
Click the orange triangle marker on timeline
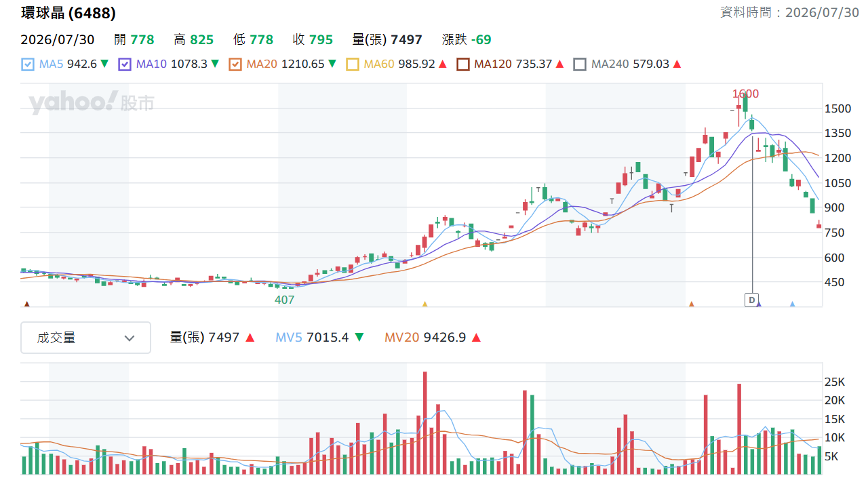coord(692,304)
